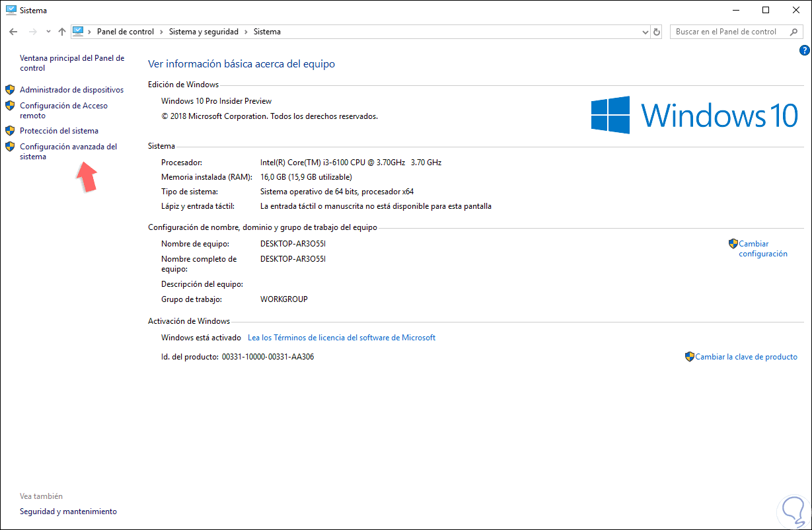Open Seguridad y mantenimiento link
The width and height of the screenshot is (812, 530).
pyautogui.click(x=68, y=511)
